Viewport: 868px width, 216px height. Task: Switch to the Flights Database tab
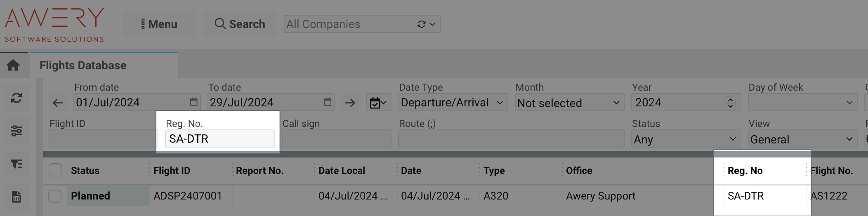pyautogui.click(x=83, y=65)
